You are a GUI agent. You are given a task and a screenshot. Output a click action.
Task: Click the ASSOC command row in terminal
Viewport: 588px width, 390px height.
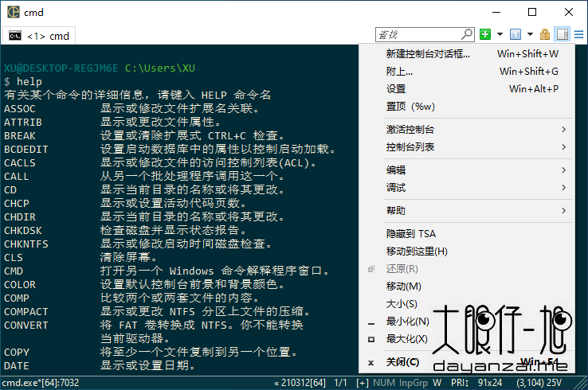131,109
